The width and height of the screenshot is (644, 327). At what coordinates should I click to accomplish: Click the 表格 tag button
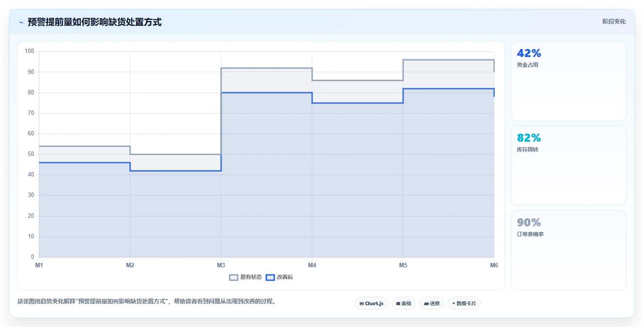404,303
